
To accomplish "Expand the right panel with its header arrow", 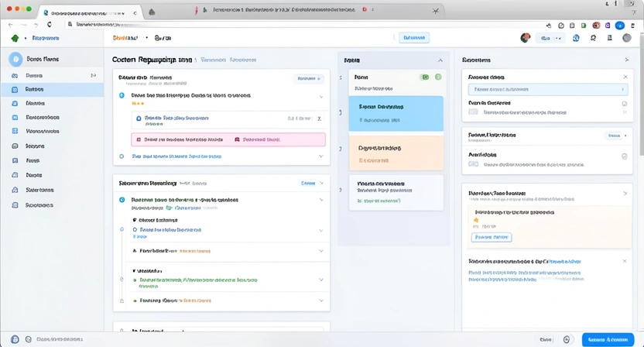I will pos(627,60).
